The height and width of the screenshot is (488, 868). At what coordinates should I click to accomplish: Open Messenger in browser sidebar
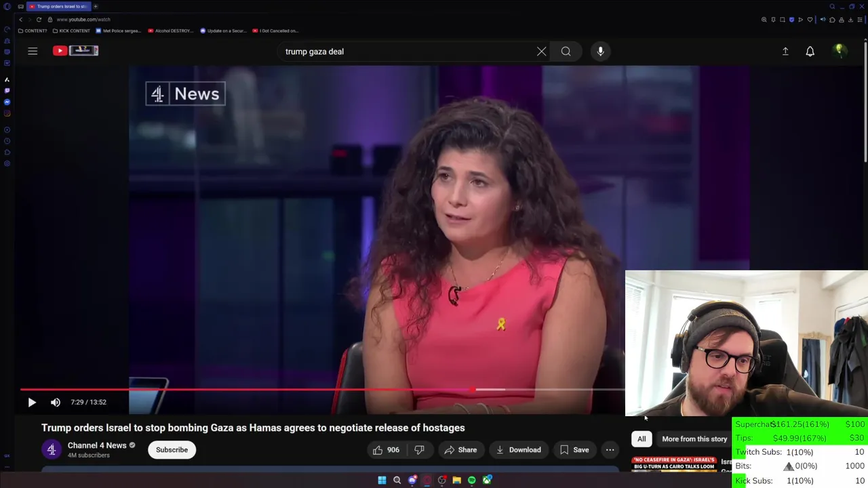(x=7, y=102)
